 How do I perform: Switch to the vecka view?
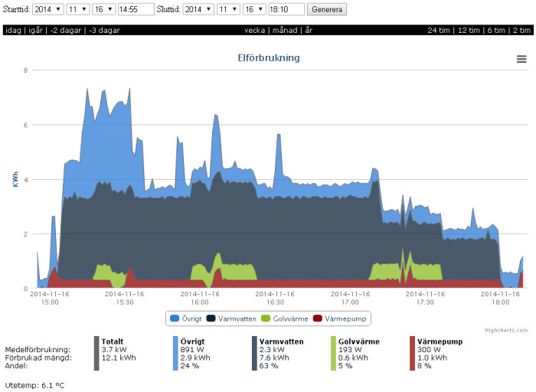[255, 30]
